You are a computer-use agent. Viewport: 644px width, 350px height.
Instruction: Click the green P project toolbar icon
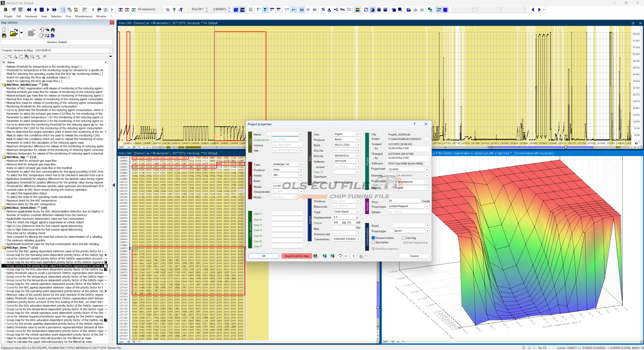tap(134, 10)
